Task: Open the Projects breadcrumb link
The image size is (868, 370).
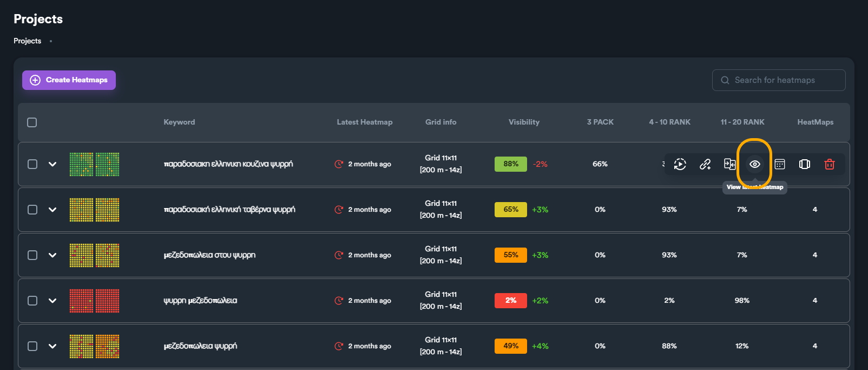Action: point(27,41)
